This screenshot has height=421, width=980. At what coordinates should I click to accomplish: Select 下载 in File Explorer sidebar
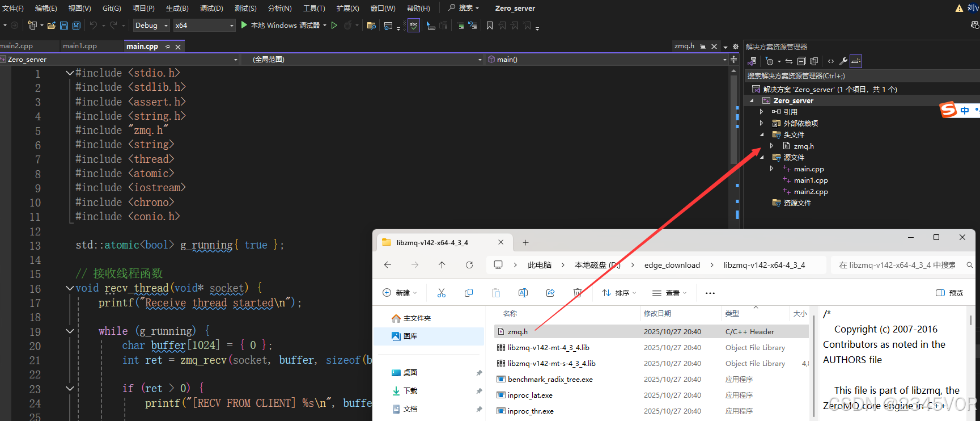coord(410,391)
